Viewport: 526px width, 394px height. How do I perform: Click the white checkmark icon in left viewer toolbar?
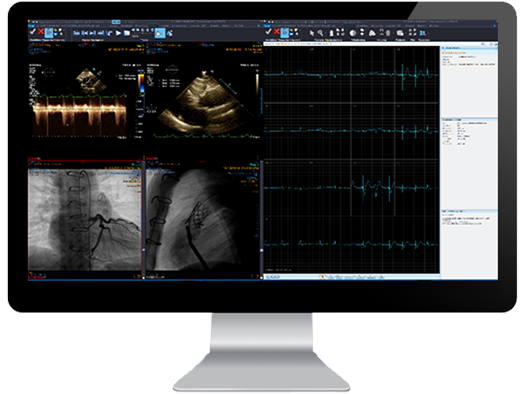pyautogui.click(x=33, y=32)
